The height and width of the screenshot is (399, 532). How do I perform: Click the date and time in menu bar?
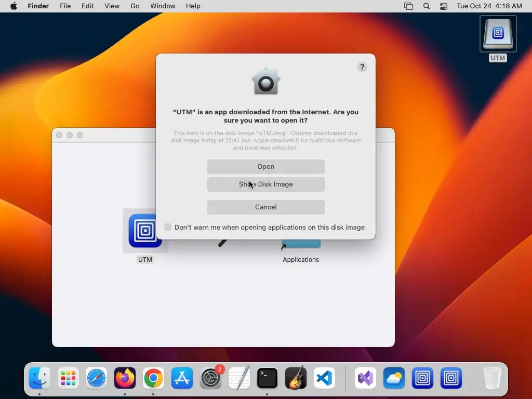(489, 6)
